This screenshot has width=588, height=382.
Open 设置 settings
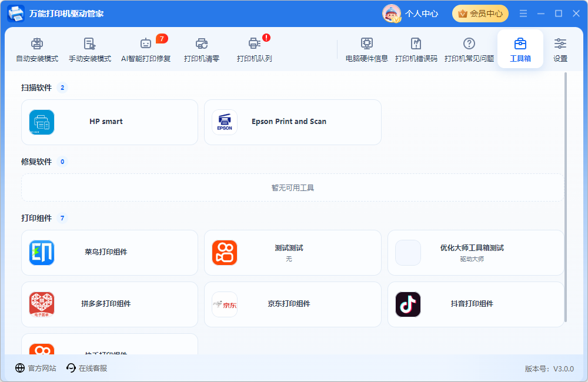pos(560,49)
